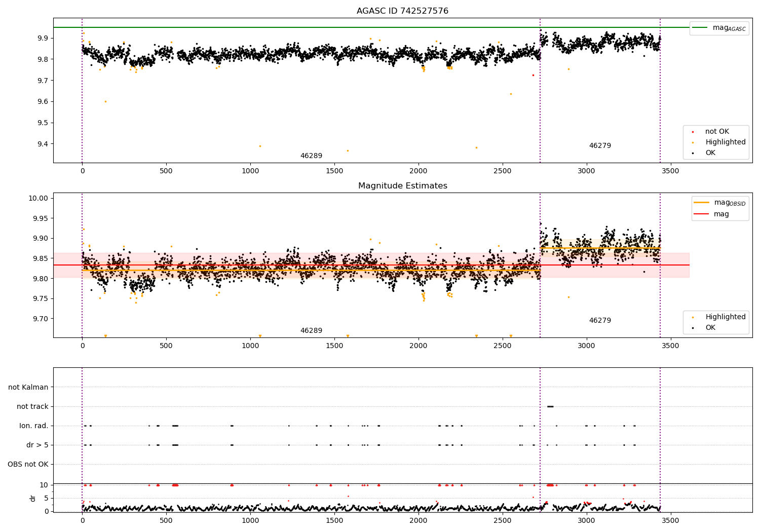Image resolution: width=760 pixels, height=532 pixels.
Task: Click the '9.9' y-tick in top plot
Action: click(43, 39)
